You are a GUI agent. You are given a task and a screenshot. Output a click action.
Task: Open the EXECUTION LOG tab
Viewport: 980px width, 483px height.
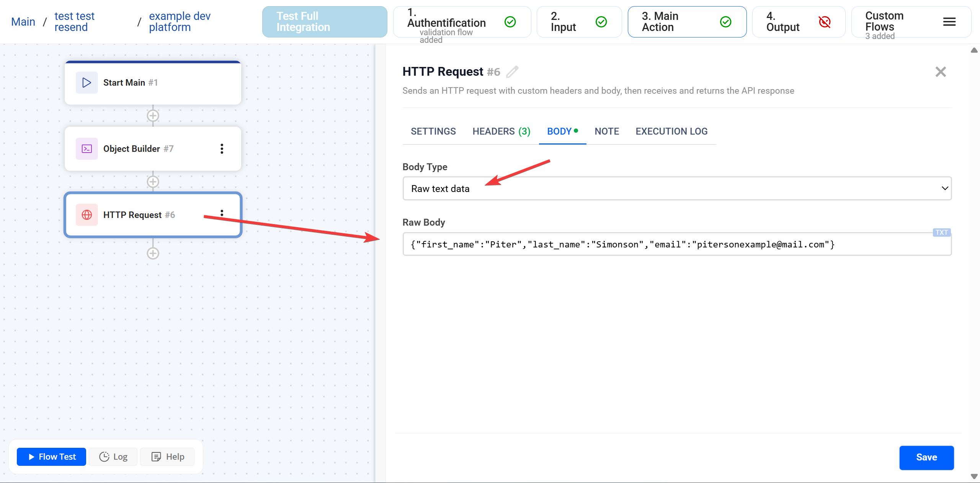tap(671, 131)
